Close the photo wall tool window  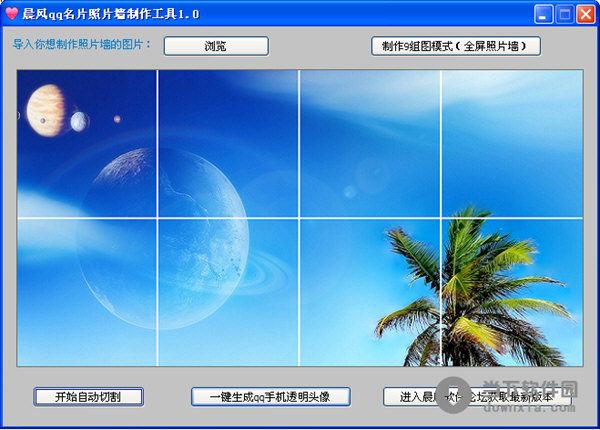coord(585,15)
